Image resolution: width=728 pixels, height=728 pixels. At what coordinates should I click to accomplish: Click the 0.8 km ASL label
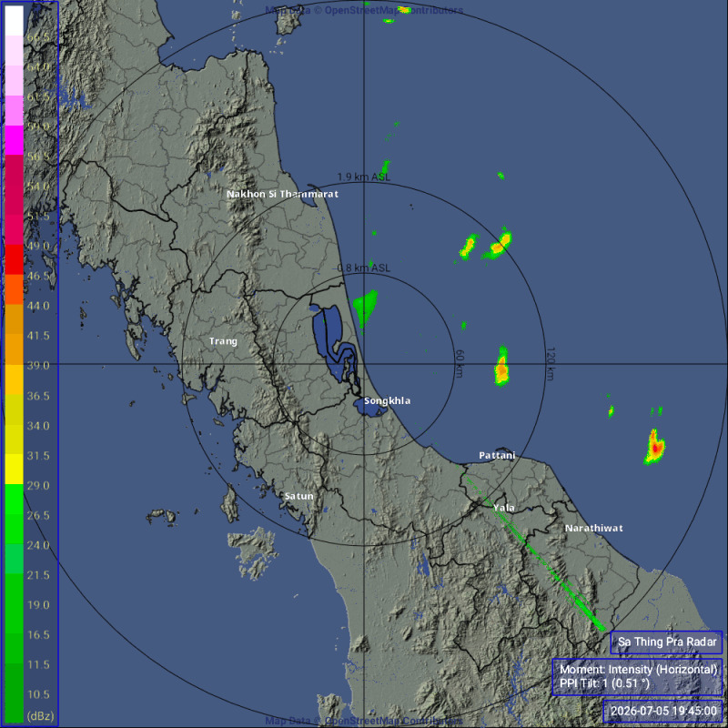click(x=363, y=268)
